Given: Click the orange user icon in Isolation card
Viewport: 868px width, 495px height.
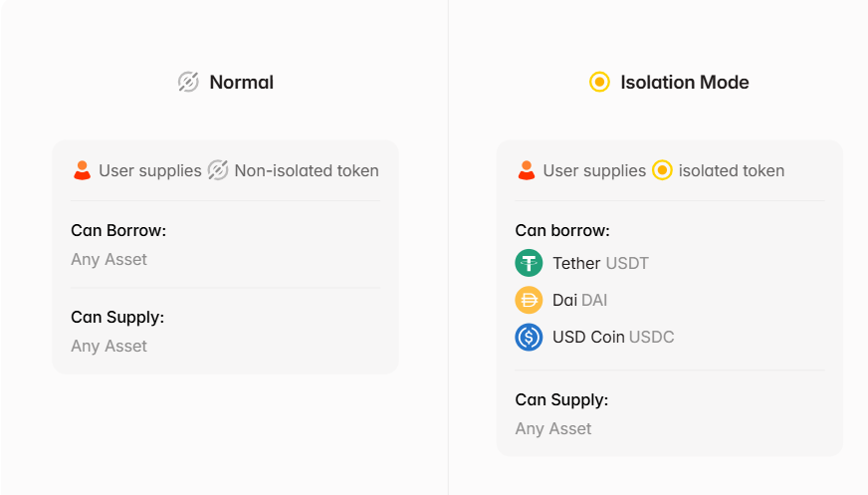Looking at the screenshot, I should point(527,170).
